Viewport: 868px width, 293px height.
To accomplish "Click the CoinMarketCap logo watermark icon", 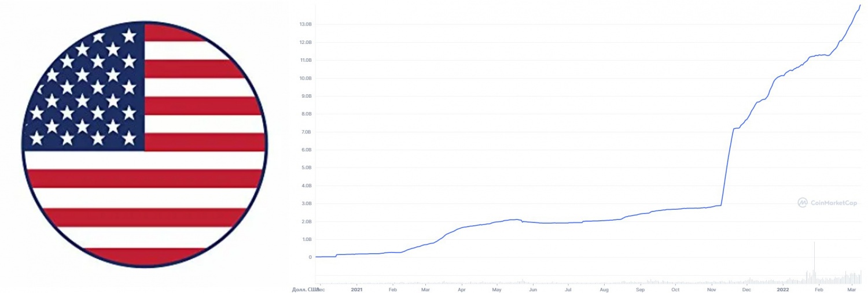I will click(803, 203).
